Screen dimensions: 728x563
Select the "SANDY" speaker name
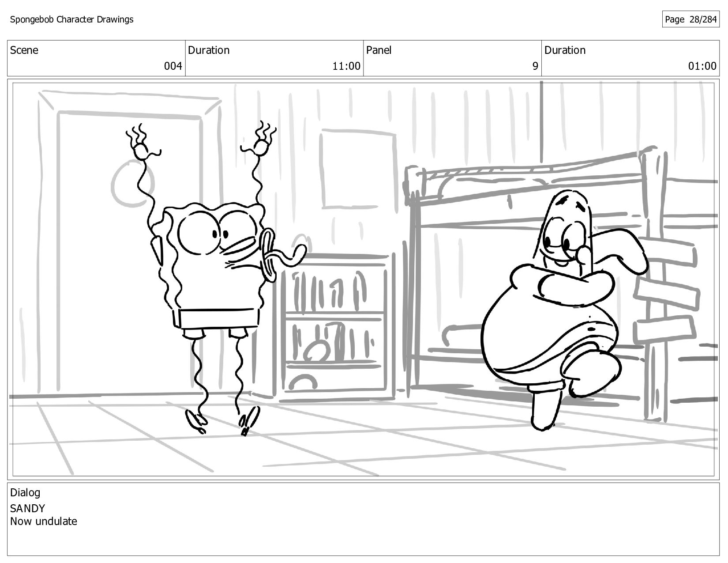27,508
